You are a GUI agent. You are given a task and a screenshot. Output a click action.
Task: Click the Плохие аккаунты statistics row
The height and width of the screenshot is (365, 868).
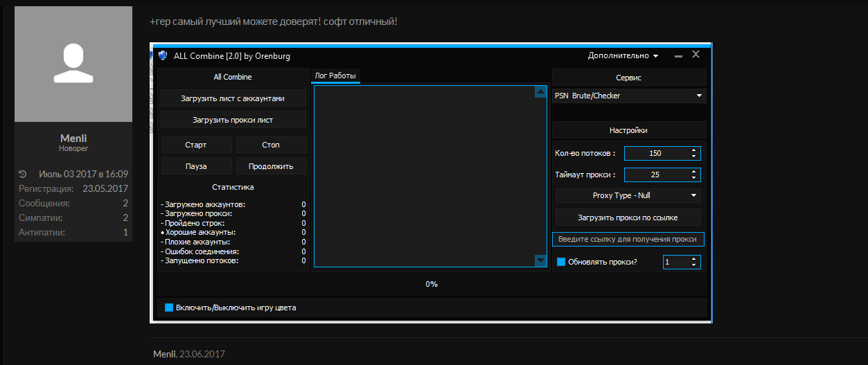coord(233,242)
